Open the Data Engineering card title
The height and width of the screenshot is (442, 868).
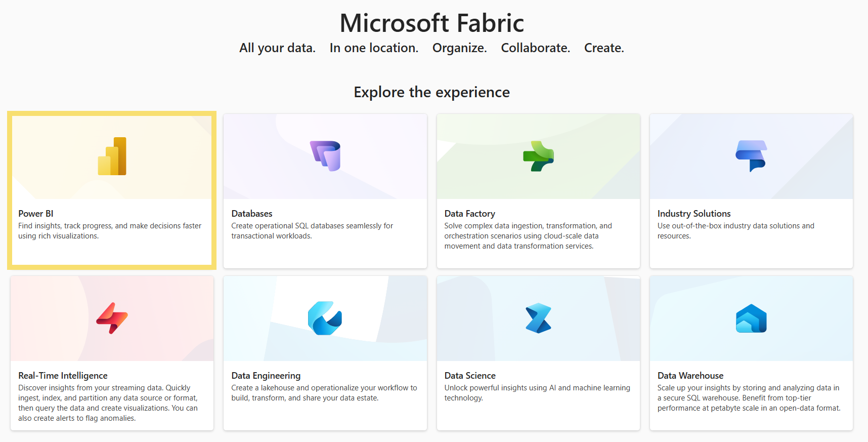coord(266,376)
